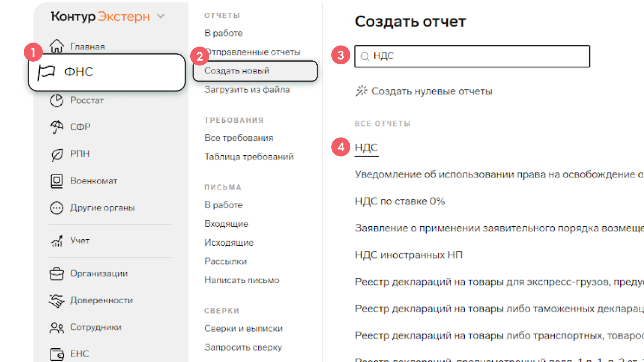Click Создать нулевые отчеты
Screen dimensions: 644x362
click(x=432, y=91)
